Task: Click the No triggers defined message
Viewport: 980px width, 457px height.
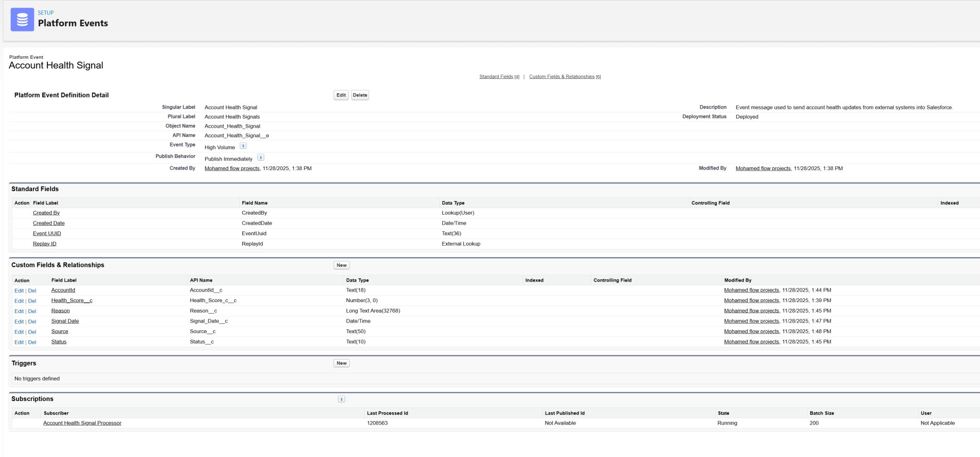Action: pyautogui.click(x=37, y=379)
